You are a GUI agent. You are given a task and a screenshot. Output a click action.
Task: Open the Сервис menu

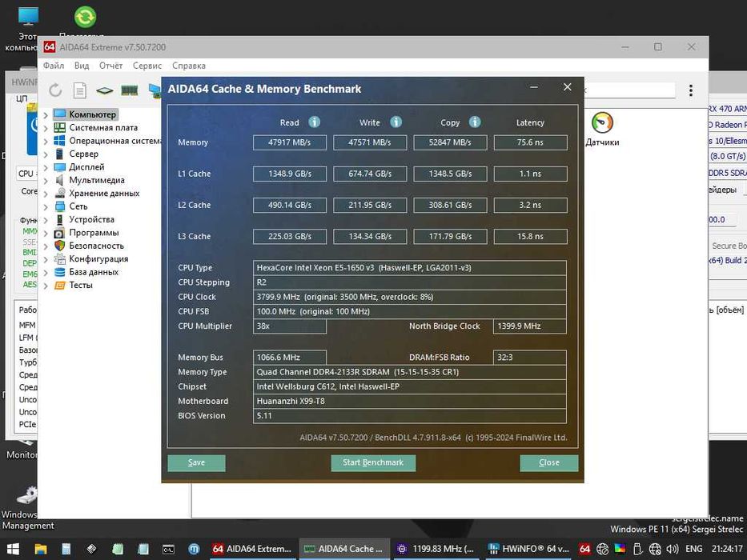tap(147, 66)
